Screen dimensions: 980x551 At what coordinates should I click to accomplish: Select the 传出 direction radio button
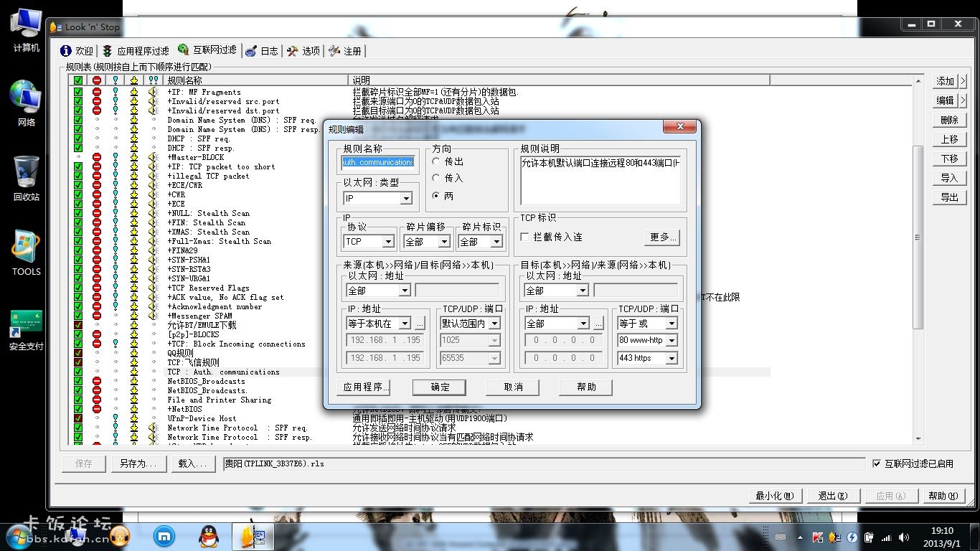[435, 161]
